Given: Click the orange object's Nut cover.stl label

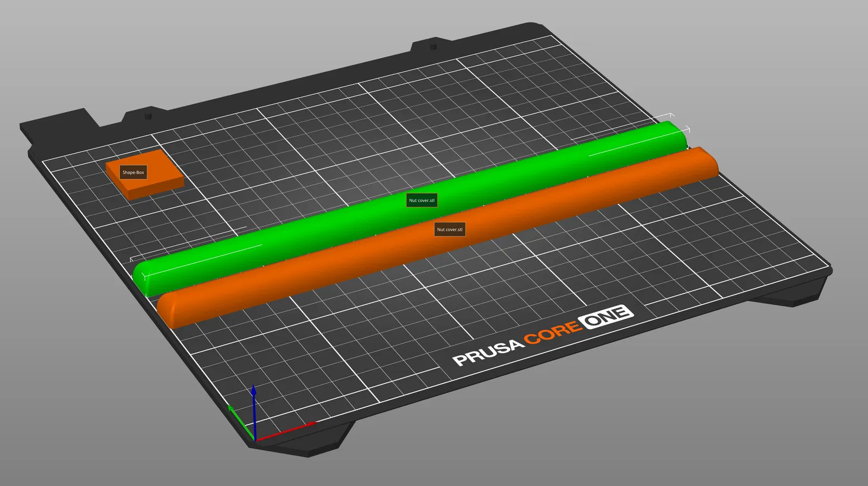Looking at the screenshot, I should tap(450, 229).
